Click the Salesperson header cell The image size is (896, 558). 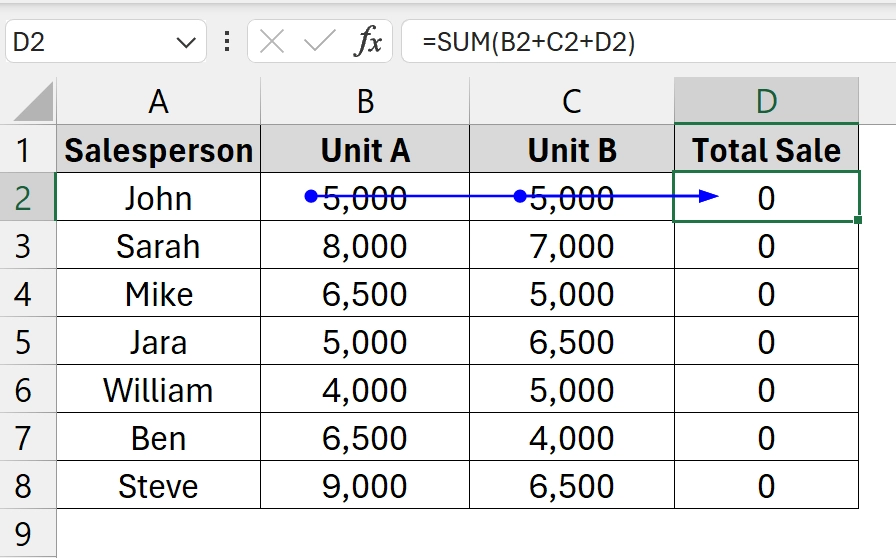click(158, 149)
